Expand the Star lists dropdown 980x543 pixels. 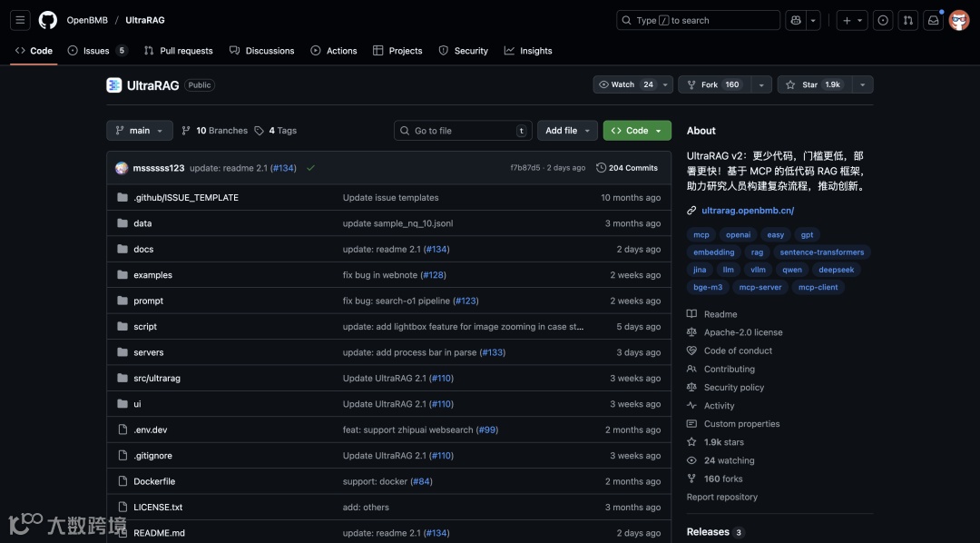click(x=863, y=84)
